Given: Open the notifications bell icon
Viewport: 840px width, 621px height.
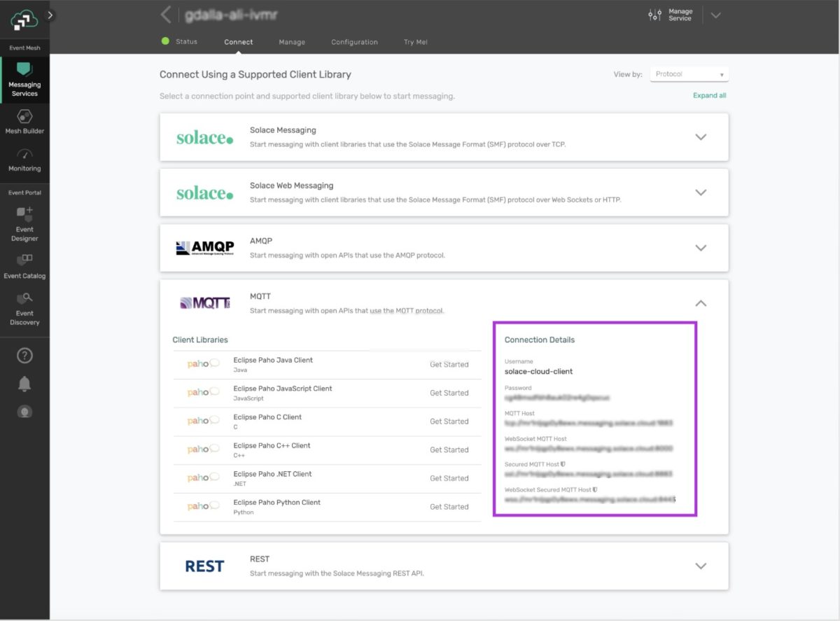Looking at the screenshot, I should pyautogui.click(x=24, y=384).
